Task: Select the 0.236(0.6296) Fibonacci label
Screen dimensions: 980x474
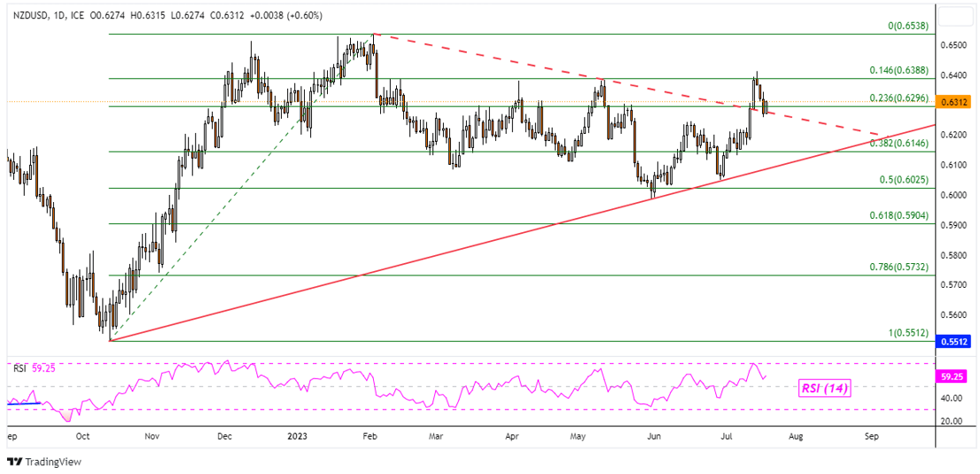Action: click(898, 99)
